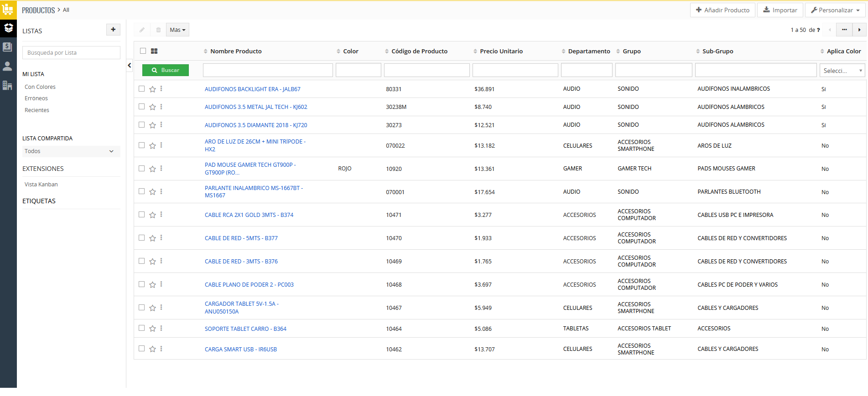Focus the Grupo filter field
Viewport: 868px width, 396px height.
coord(654,70)
